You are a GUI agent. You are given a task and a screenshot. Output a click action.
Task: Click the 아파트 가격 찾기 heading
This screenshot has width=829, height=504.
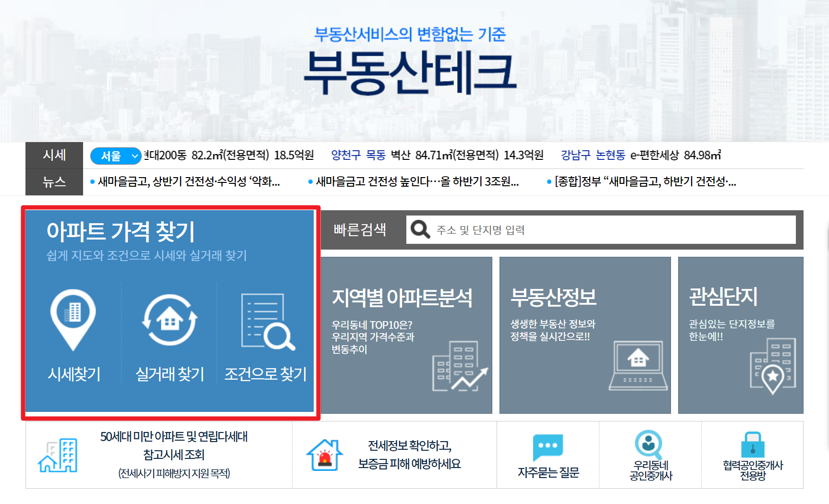pos(121,231)
